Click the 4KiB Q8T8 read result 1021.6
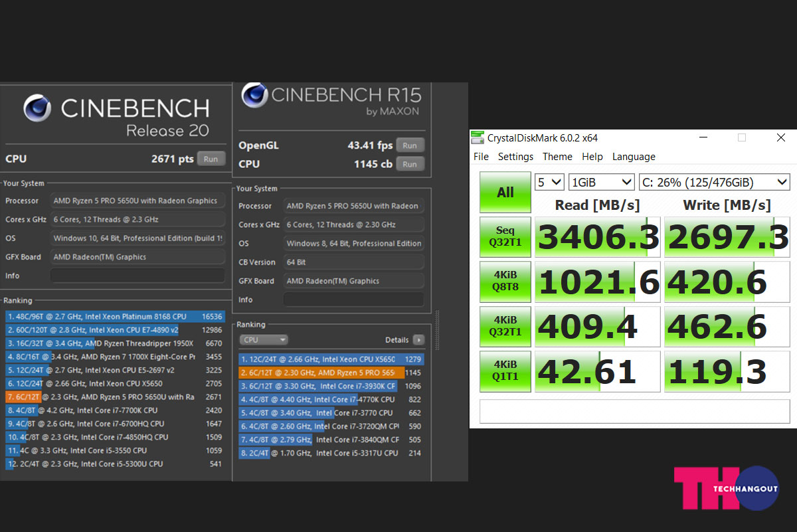The image size is (797, 532). [598, 282]
